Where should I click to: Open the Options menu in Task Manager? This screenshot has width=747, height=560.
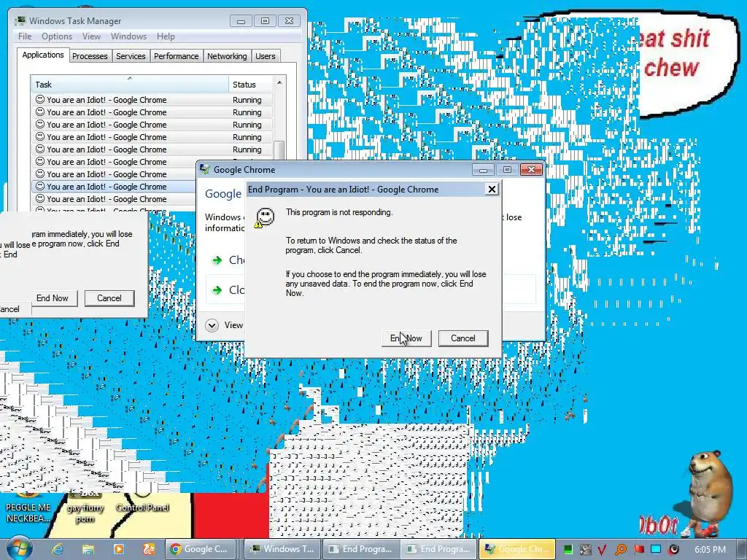[57, 36]
